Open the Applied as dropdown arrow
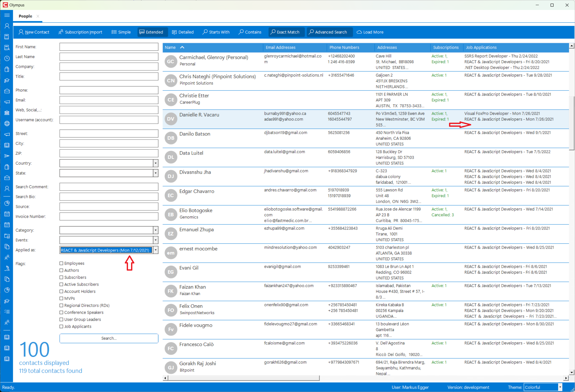 click(x=155, y=250)
